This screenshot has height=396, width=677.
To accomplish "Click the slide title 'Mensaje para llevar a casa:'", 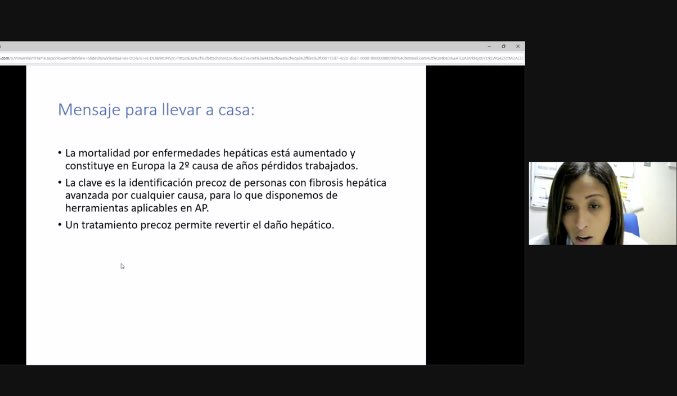I will 156,110.
